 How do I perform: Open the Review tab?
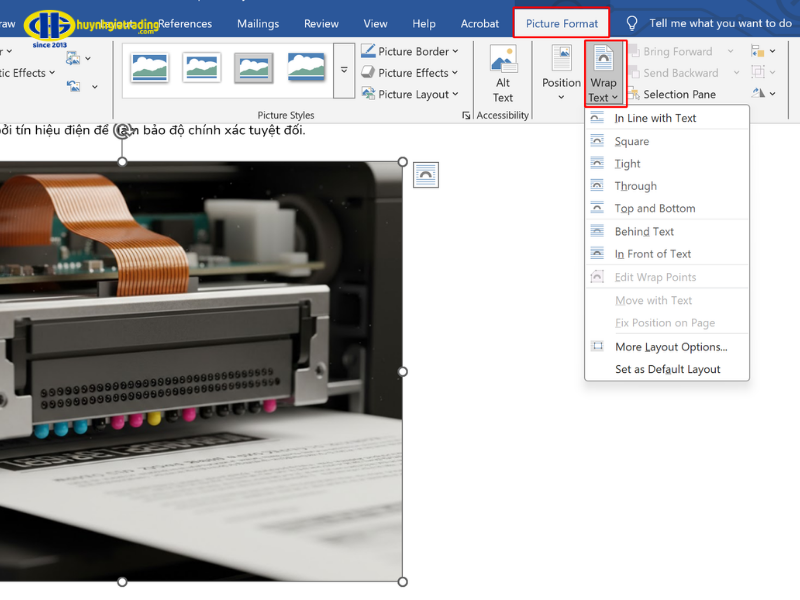coord(321,23)
